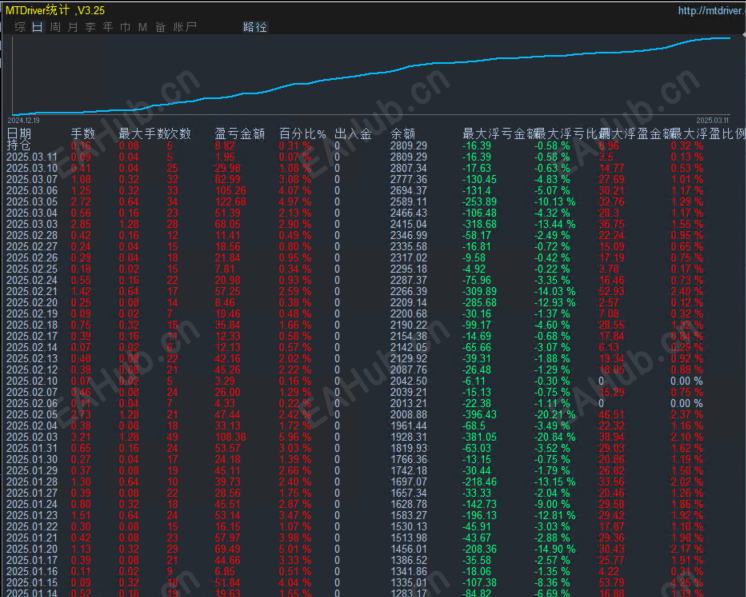The height and width of the screenshot is (597, 746).
Task: Open the http://mtdriver link
Action: (711, 10)
